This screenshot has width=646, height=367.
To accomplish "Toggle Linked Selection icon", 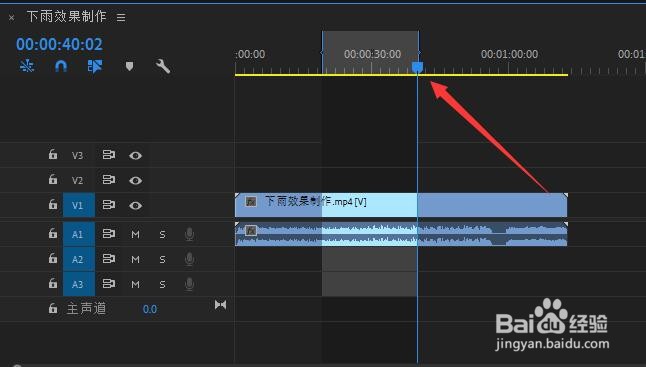I will pyautogui.click(x=95, y=66).
